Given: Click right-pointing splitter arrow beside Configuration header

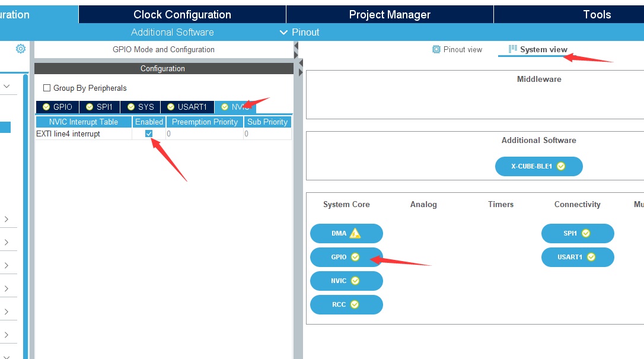Looking at the screenshot, I should click(x=301, y=72).
